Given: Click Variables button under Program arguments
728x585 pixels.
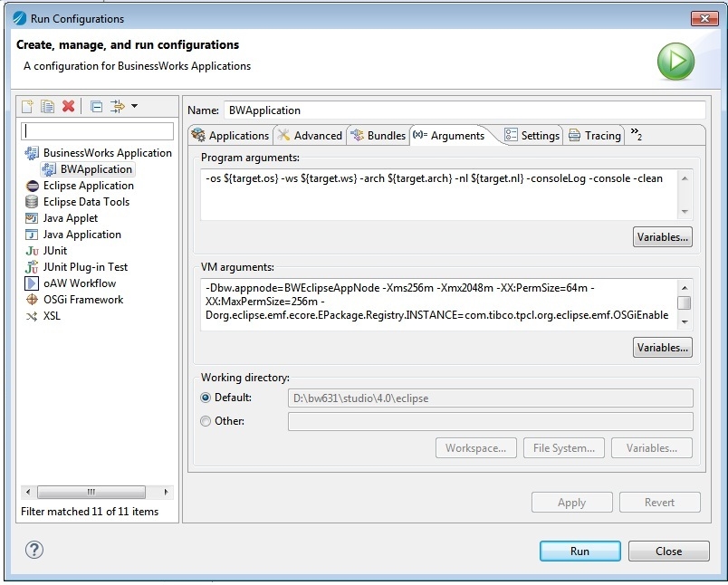Looking at the screenshot, I should tap(662, 237).
